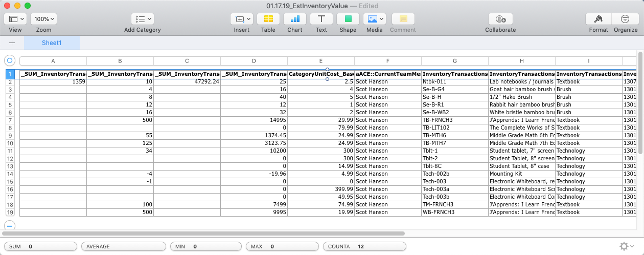644x255 pixels.
Task: Select column D header
Action: coord(254,61)
